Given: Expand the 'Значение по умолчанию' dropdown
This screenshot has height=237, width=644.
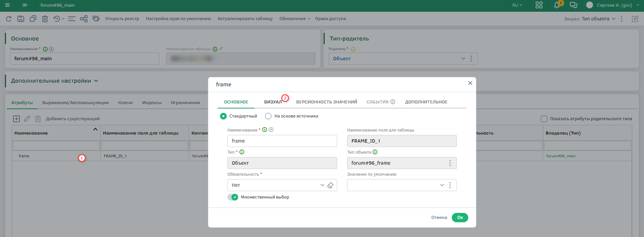Looking at the screenshot, I should [442, 185].
